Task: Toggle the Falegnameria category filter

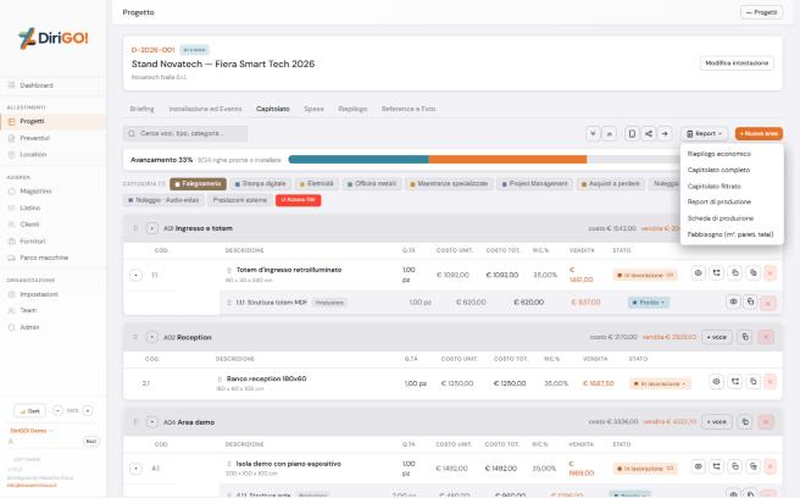Action: tap(198, 184)
